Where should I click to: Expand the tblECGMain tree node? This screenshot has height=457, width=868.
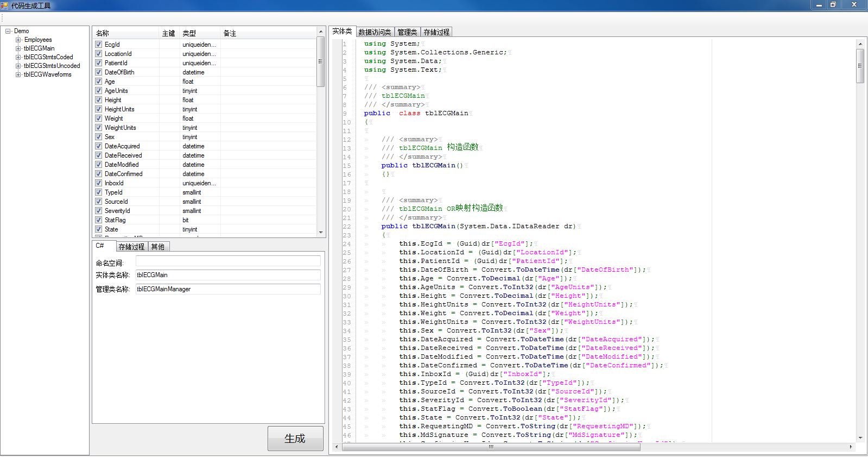point(18,48)
